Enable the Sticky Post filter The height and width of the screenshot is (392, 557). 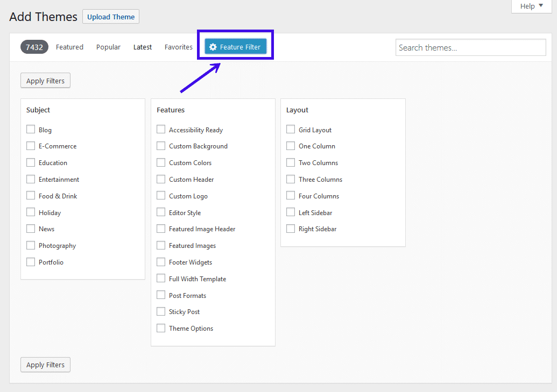click(160, 311)
